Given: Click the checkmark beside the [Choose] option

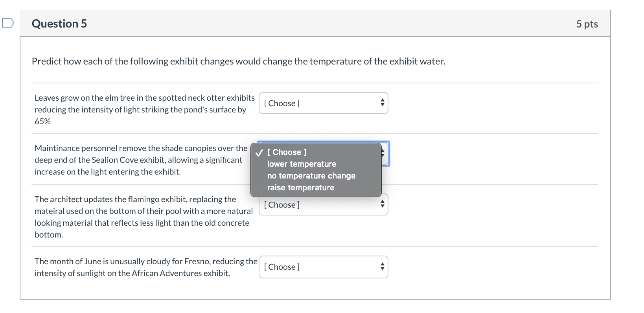Looking at the screenshot, I should 259,153.
